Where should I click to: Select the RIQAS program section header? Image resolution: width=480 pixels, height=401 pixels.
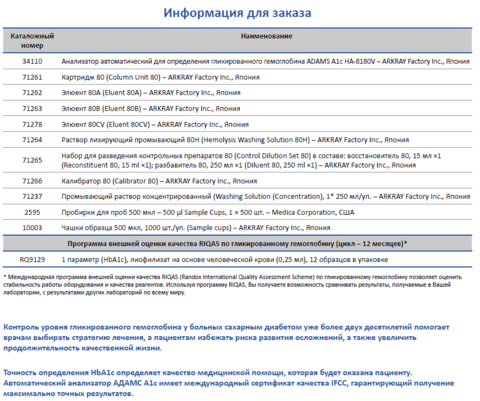tap(237, 244)
